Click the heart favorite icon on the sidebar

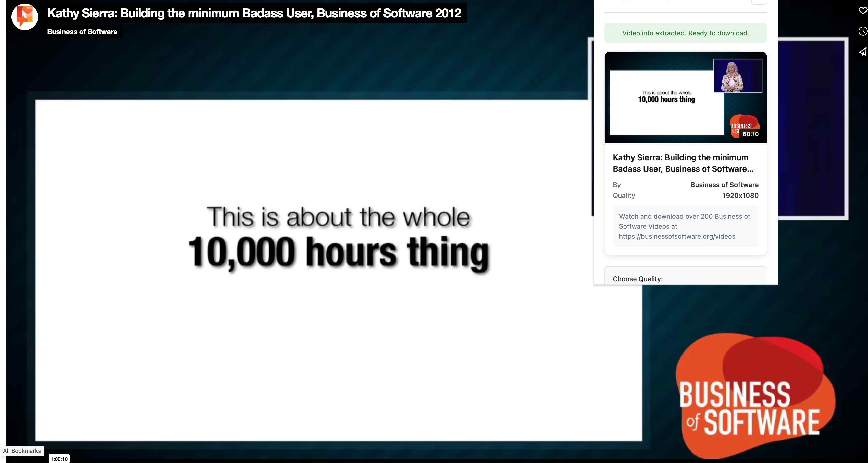click(x=863, y=10)
